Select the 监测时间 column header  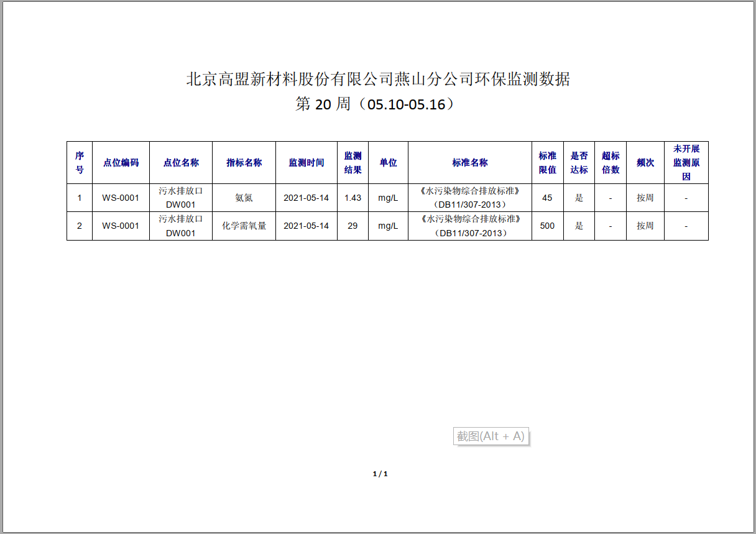[x=306, y=162]
